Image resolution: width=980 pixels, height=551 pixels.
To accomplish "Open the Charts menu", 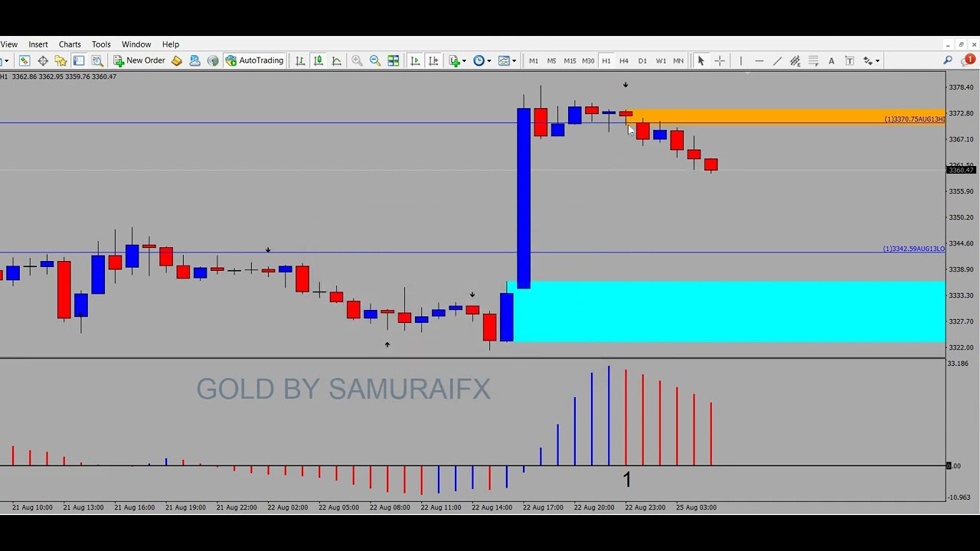I will [70, 44].
